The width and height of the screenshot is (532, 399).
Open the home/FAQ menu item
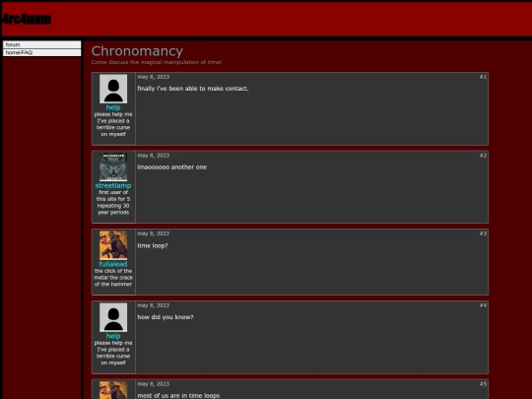42,52
